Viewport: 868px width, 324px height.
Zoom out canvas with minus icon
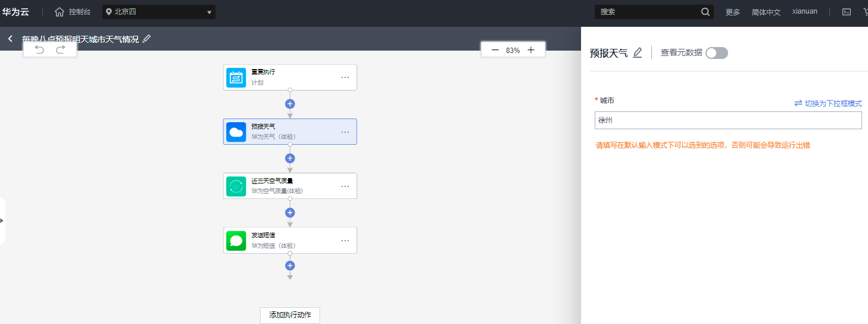(x=495, y=50)
